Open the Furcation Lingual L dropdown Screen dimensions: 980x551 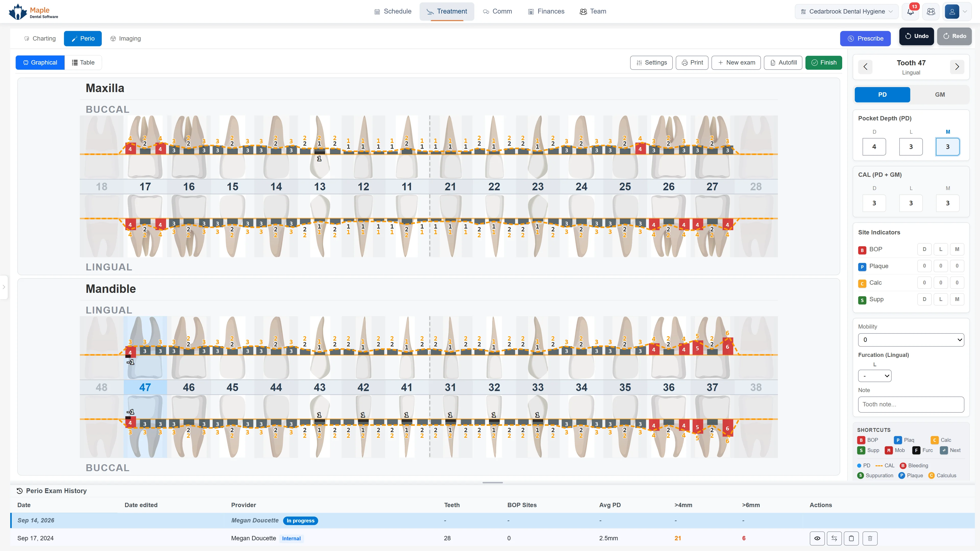point(875,376)
